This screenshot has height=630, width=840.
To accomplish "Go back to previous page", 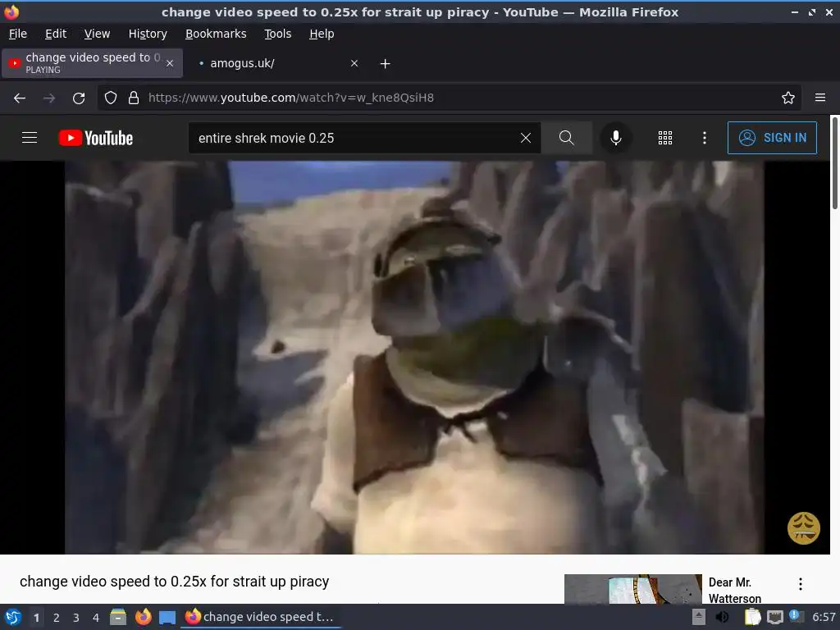I will pos(20,98).
